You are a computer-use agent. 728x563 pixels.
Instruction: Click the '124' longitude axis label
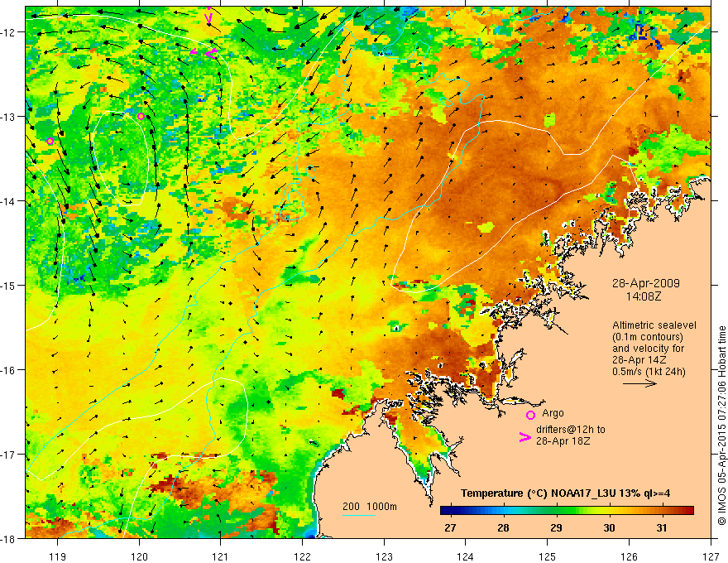(x=466, y=556)
